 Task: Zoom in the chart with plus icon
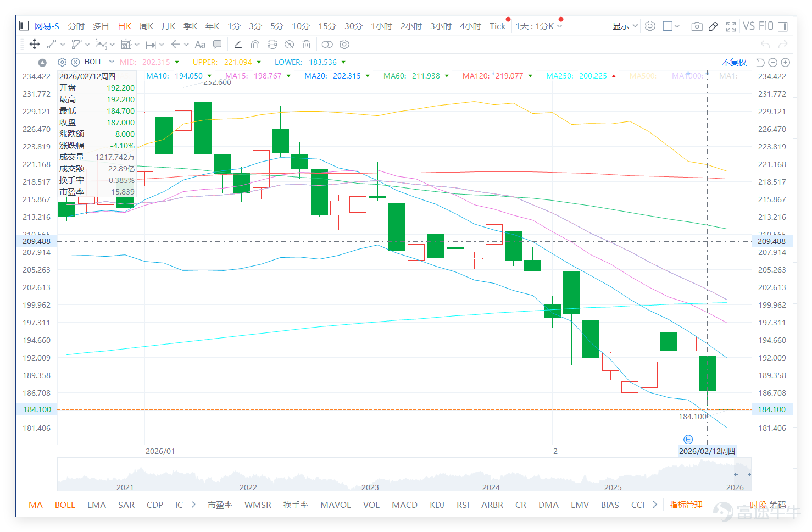pyautogui.click(x=786, y=63)
